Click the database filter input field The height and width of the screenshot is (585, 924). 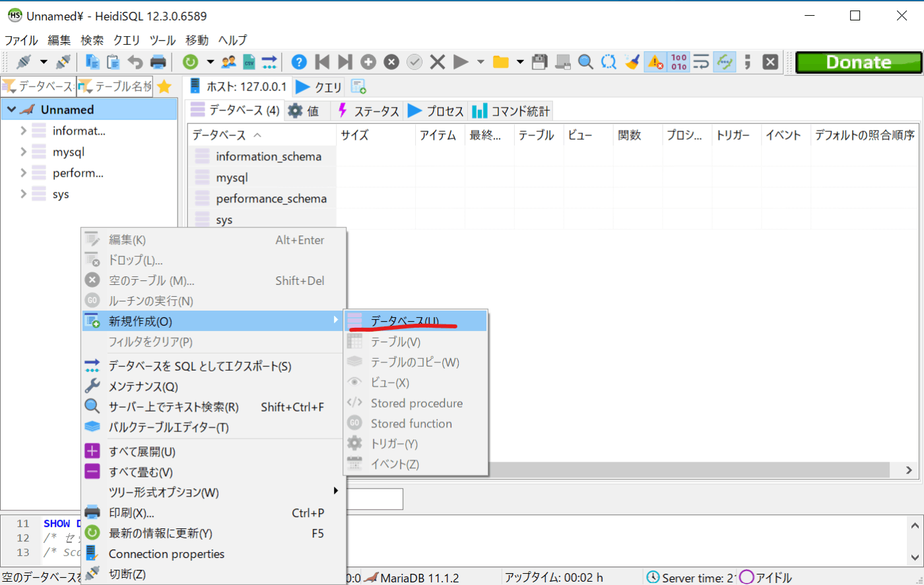(x=38, y=86)
